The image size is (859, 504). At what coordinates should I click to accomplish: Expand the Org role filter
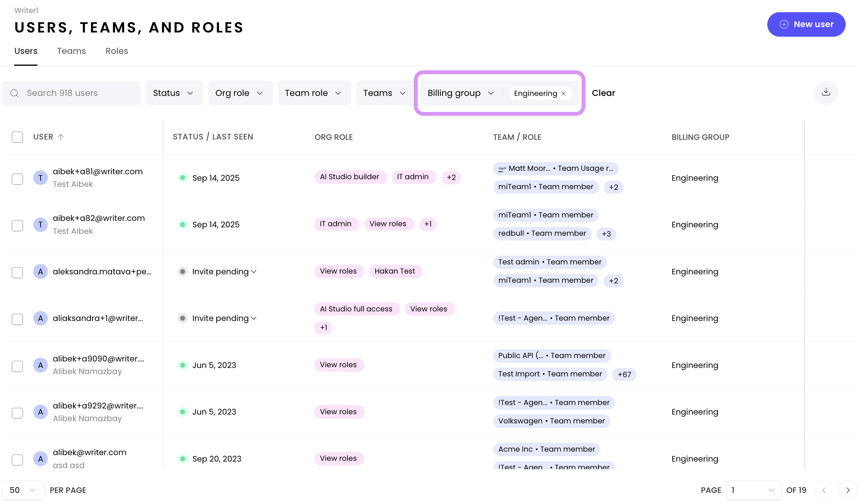coord(240,93)
